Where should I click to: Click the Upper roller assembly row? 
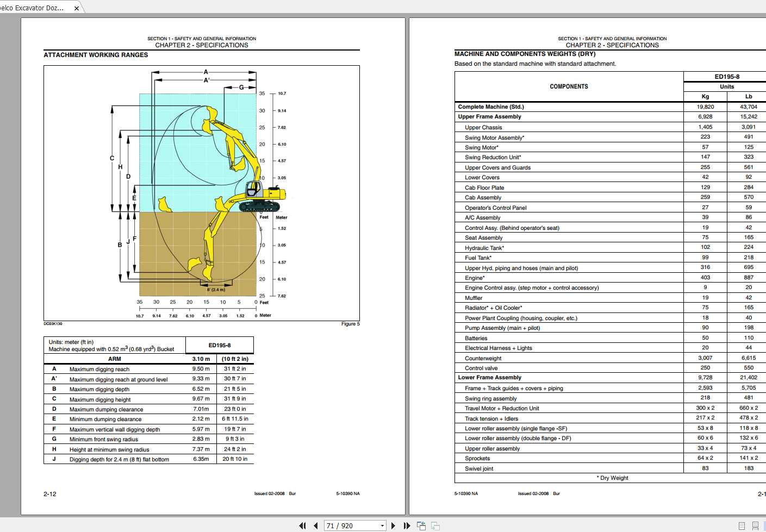pos(610,448)
